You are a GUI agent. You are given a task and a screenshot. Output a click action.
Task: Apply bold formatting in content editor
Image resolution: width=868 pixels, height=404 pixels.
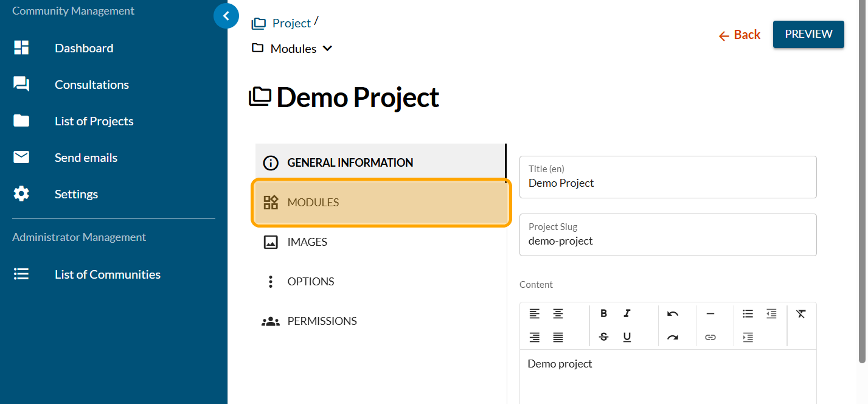(x=603, y=314)
